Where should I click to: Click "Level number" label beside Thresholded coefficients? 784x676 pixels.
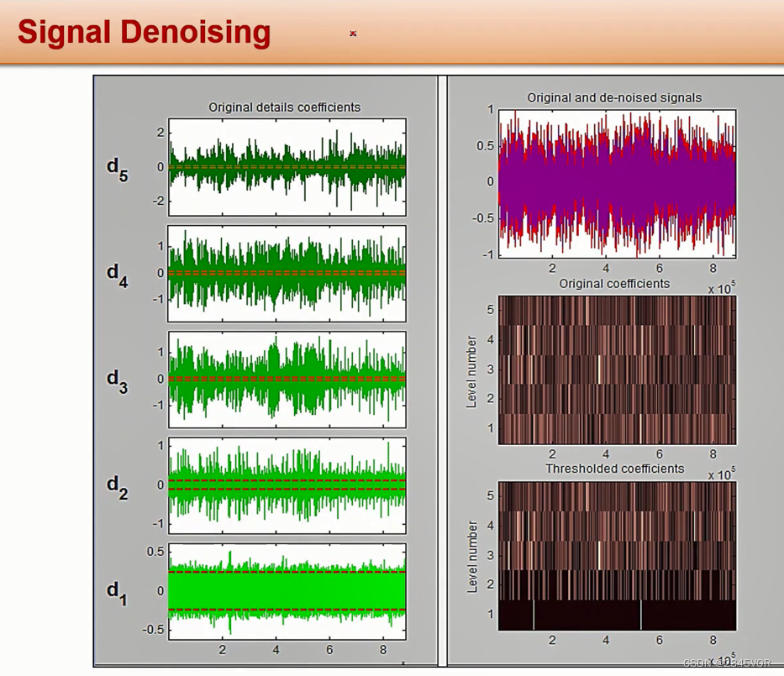click(471, 557)
